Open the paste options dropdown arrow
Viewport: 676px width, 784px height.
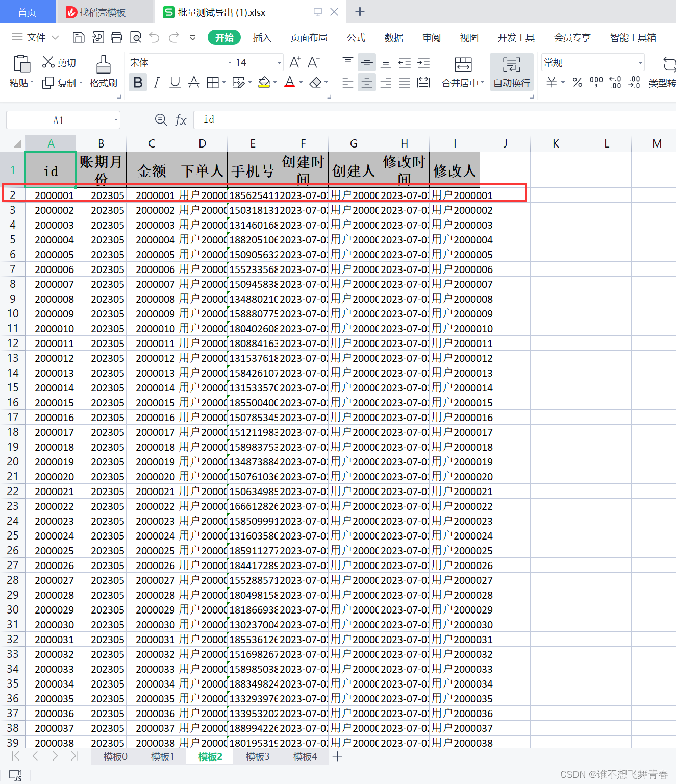32,83
